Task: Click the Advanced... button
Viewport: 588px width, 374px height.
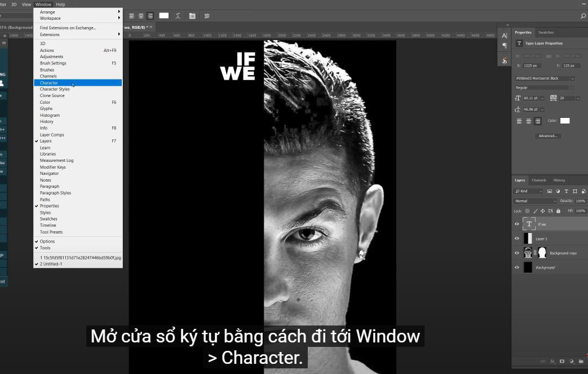Action: click(x=548, y=136)
